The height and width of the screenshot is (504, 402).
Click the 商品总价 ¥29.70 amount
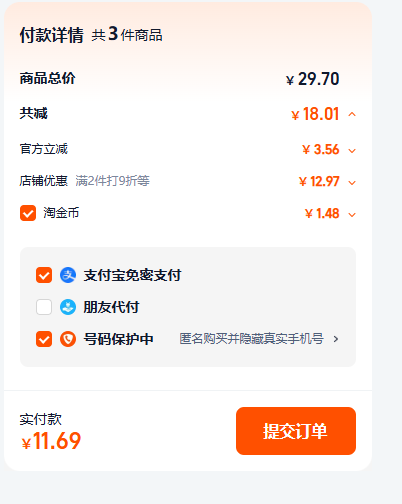click(312, 79)
